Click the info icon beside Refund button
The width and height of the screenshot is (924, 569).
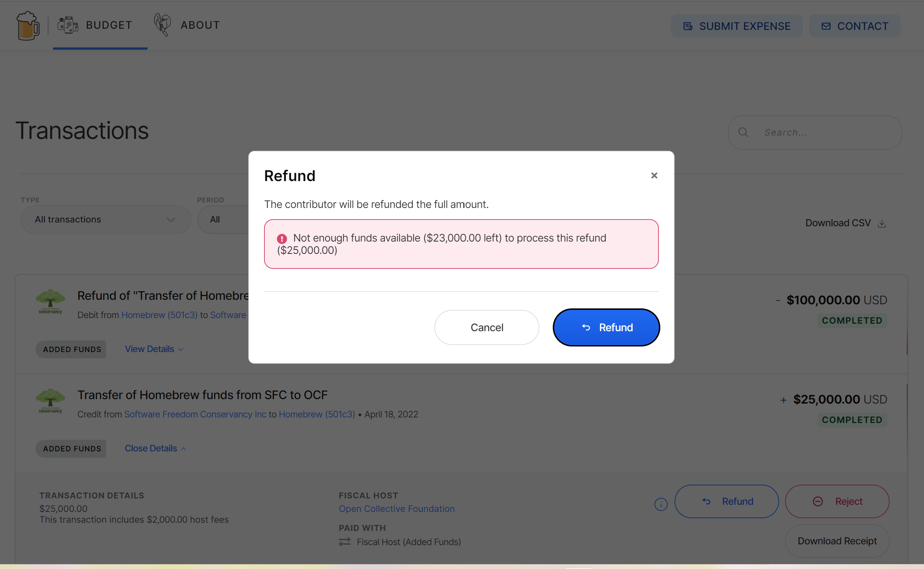661,504
